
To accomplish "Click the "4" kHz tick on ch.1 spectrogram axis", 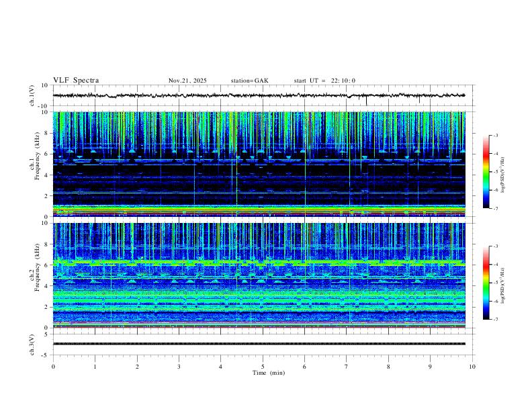I will pyautogui.click(x=46, y=175).
